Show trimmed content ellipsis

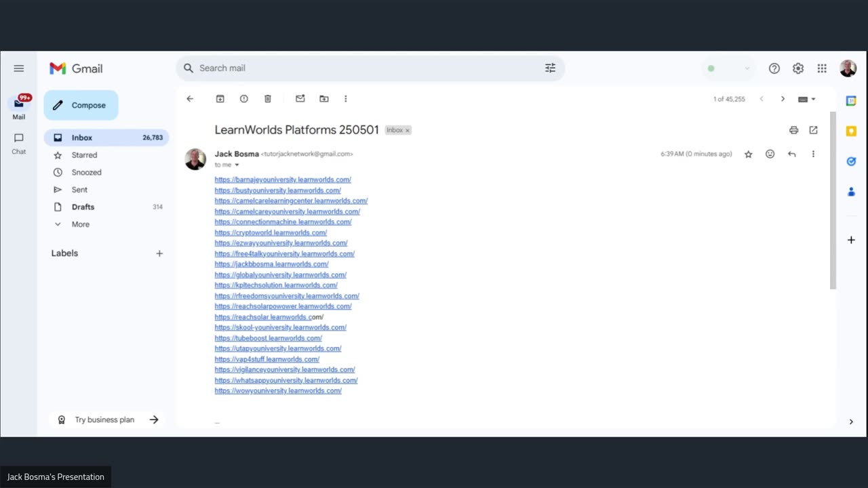217,423
